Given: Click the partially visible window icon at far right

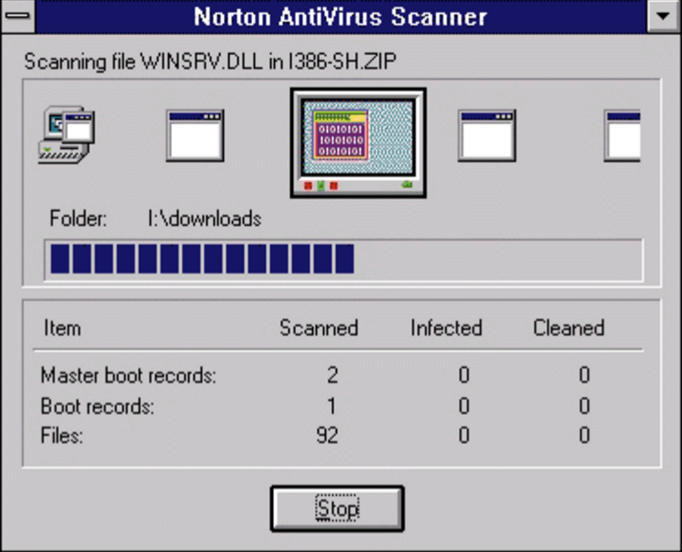Looking at the screenshot, I should click(x=622, y=136).
